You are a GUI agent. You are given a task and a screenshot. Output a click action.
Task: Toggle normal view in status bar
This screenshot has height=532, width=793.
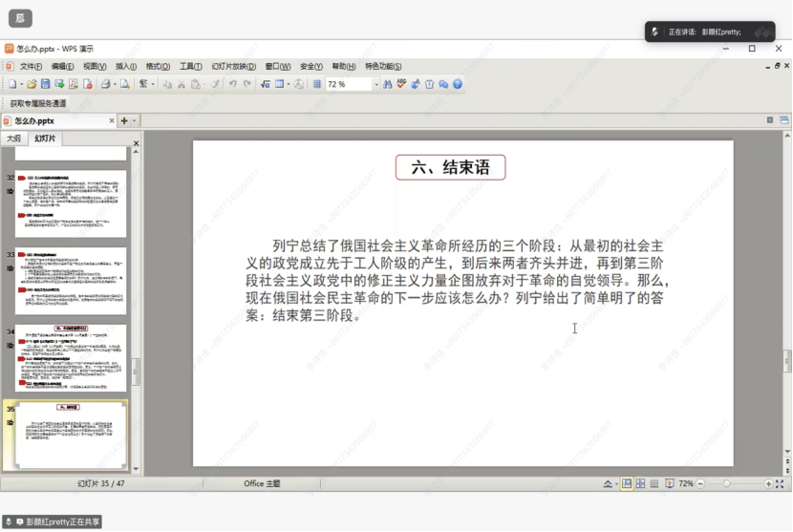[x=627, y=484]
